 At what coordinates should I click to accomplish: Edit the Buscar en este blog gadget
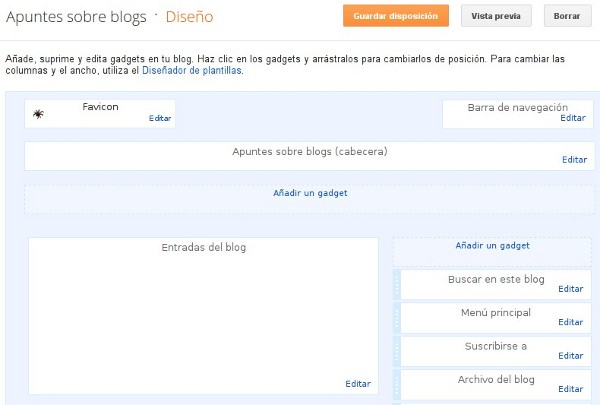pyautogui.click(x=570, y=289)
